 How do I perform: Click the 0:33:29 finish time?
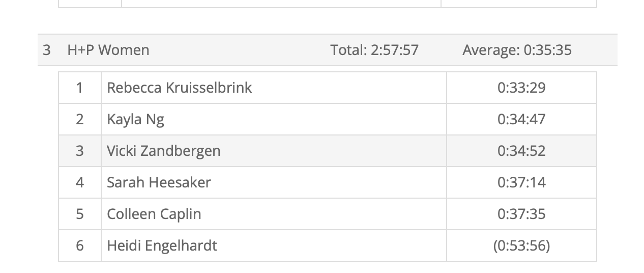point(521,88)
